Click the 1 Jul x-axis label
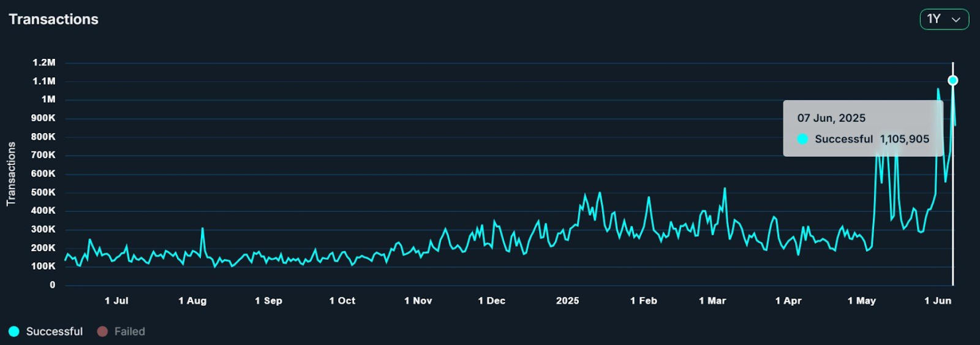 (x=116, y=301)
